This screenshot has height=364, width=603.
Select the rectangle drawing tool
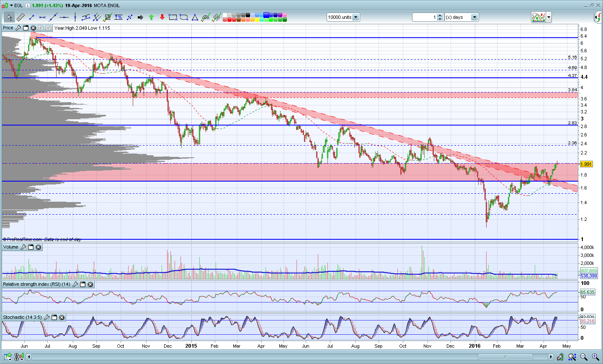click(173, 17)
